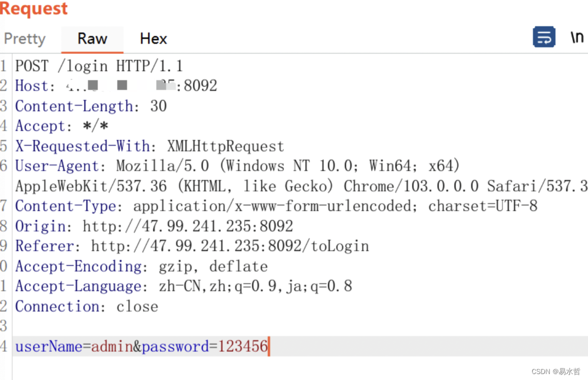
Task: Switch to the Pretty tab
Action: 24,39
